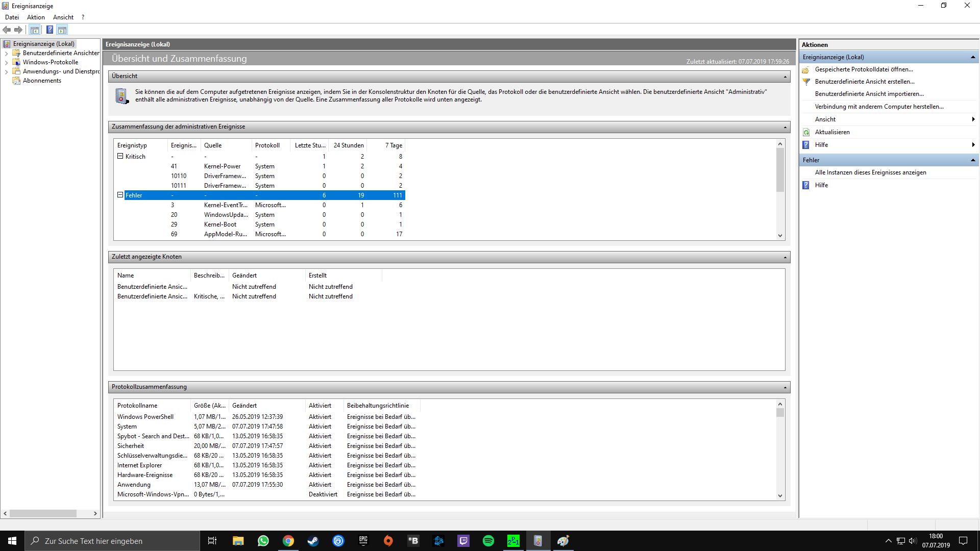Image resolution: width=980 pixels, height=551 pixels.
Task: Open the Aktion menu
Action: coord(36,17)
